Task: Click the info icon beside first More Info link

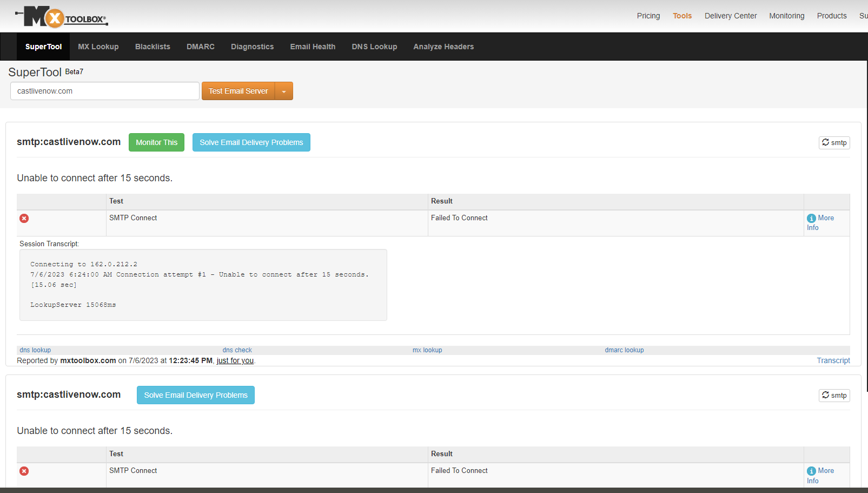Action: coord(811,218)
